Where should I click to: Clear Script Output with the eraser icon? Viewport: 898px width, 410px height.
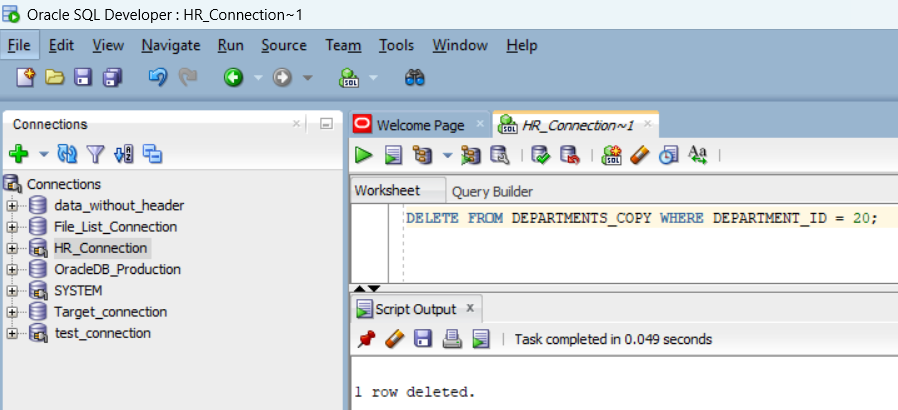(395, 340)
